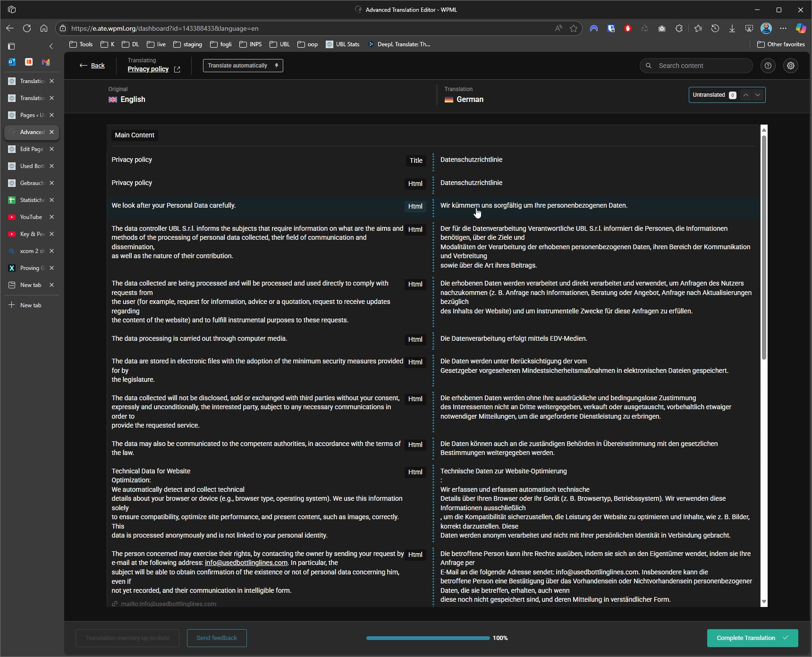Screen dimensions: 812x657
Task: Open favorites list icon in toolbar
Action: point(698,28)
